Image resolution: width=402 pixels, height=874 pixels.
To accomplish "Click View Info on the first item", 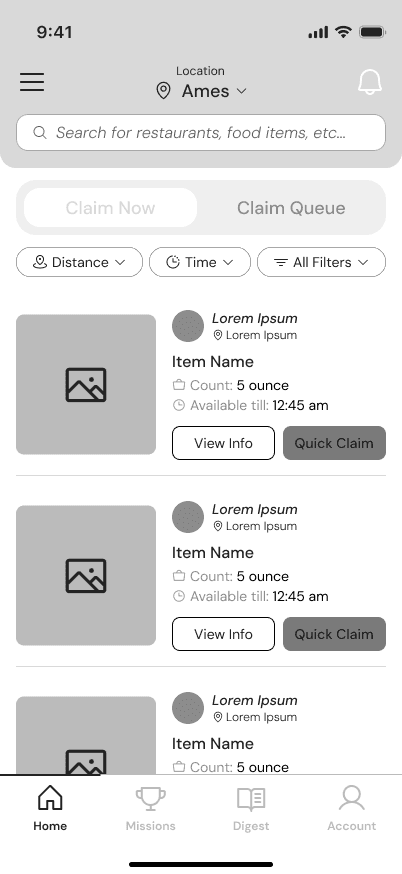I will 223,443.
